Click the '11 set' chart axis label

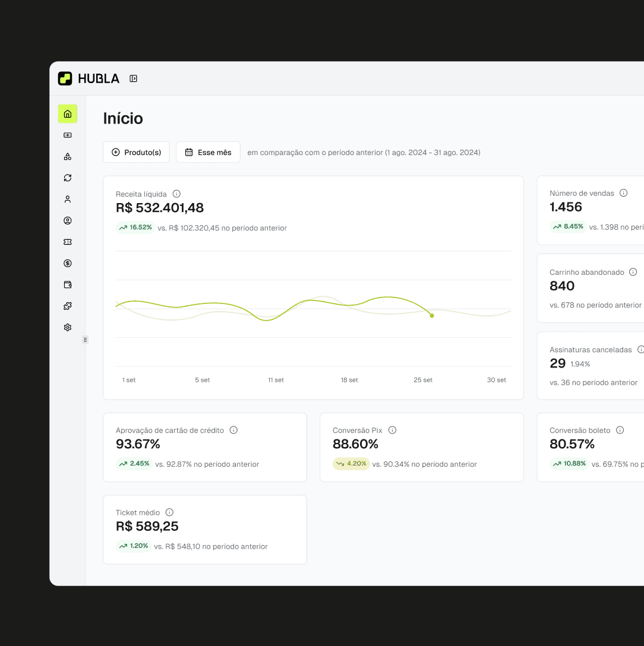pos(276,380)
